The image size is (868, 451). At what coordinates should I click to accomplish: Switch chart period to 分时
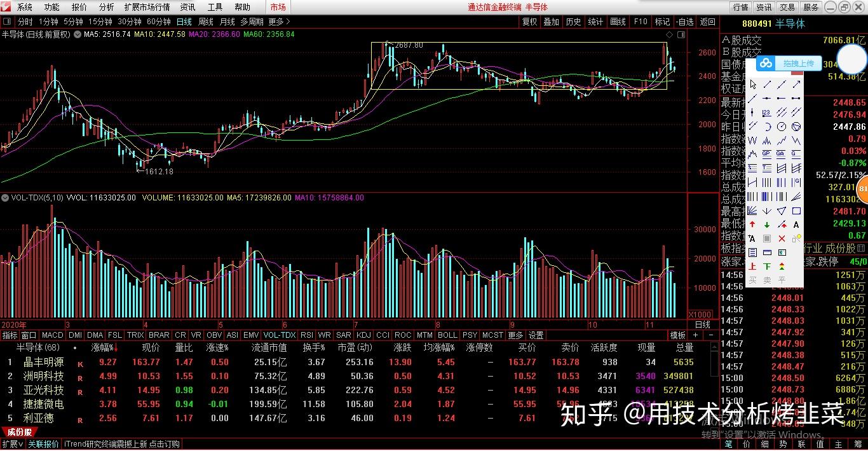(25, 22)
